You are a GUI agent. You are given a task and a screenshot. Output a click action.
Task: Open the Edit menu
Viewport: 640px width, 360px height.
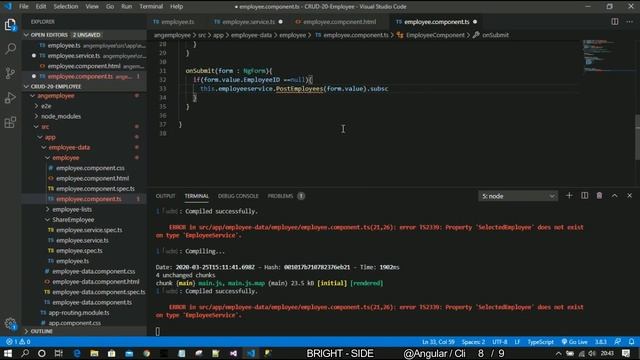pos(41,7)
